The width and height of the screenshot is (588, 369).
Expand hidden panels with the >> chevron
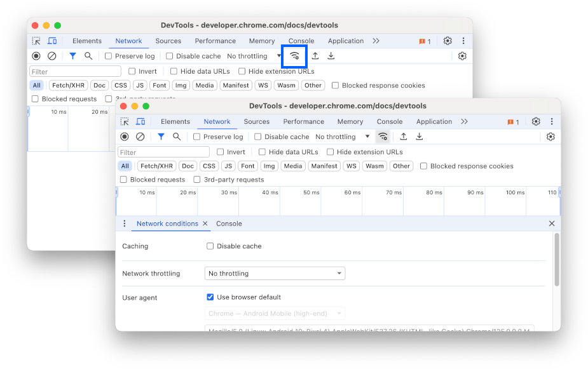tap(465, 121)
